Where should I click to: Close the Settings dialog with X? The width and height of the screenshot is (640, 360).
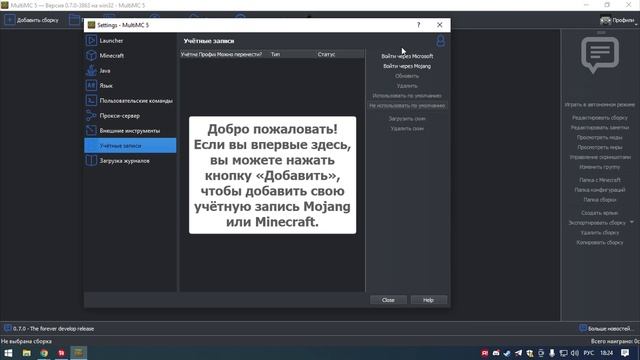(x=440, y=25)
